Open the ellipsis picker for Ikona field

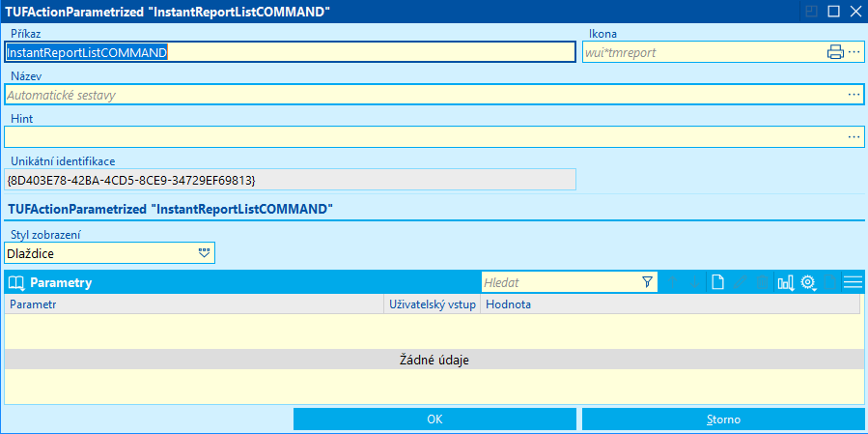[x=854, y=52]
